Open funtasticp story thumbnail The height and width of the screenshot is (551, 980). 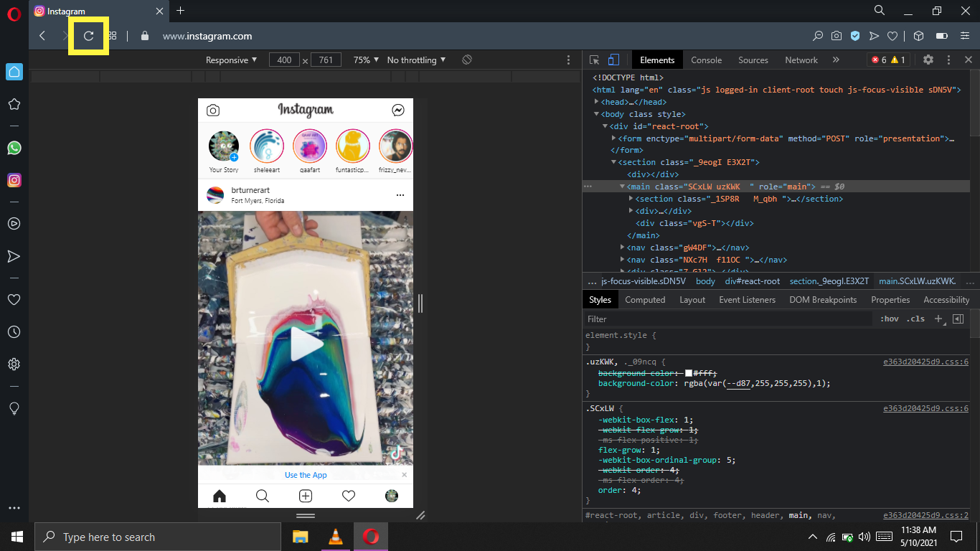[x=352, y=146]
